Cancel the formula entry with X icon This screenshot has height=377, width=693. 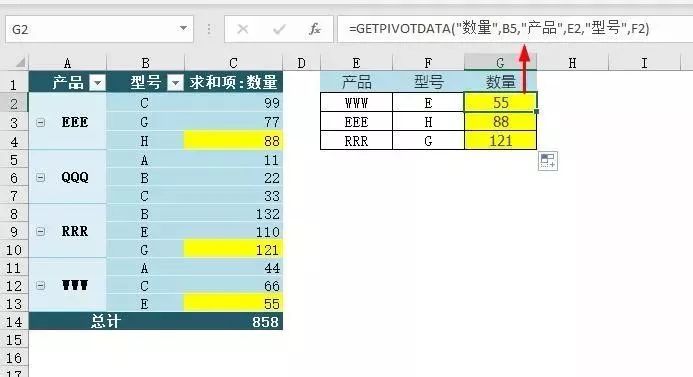[243, 29]
